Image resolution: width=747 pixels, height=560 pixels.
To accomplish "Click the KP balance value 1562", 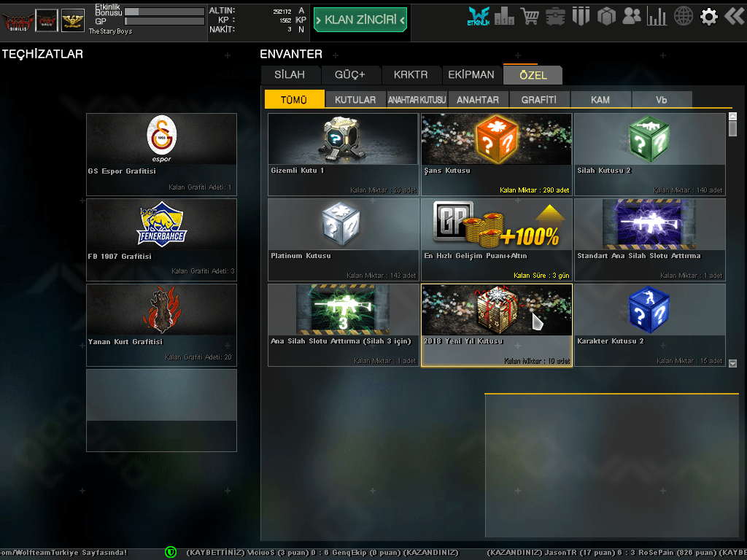I will (x=285, y=20).
